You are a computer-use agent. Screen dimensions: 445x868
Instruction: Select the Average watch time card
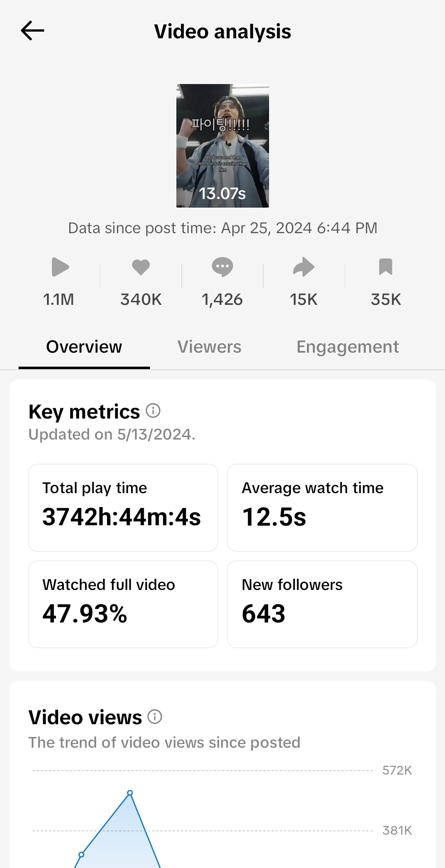[322, 508]
